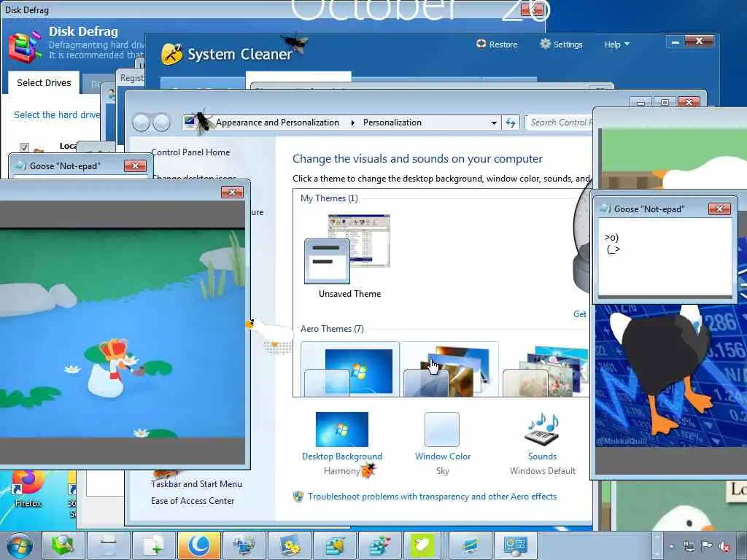Image resolution: width=747 pixels, height=560 pixels.
Task: Open Troubleshoot problems with transparency link
Action: (432, 496)
